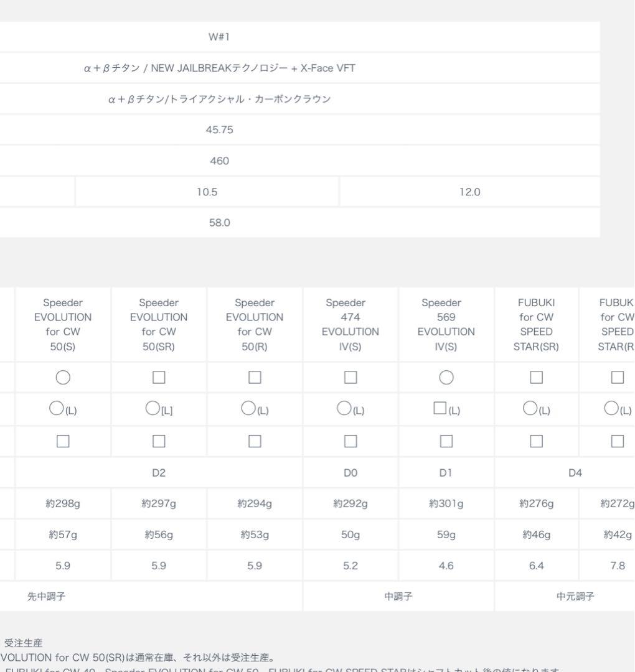Click the '50g' shaft weight
The image size is (635, 672).
350,535
